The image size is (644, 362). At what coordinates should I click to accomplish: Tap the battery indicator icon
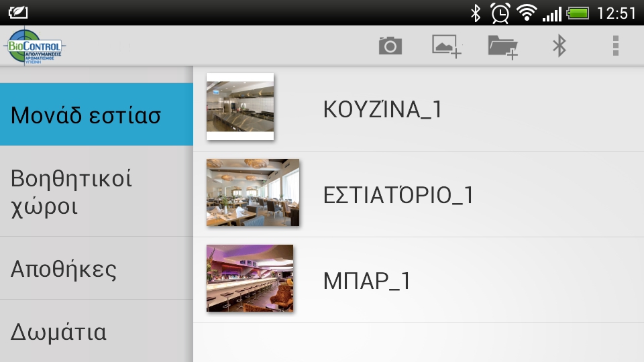coord(578,13)
